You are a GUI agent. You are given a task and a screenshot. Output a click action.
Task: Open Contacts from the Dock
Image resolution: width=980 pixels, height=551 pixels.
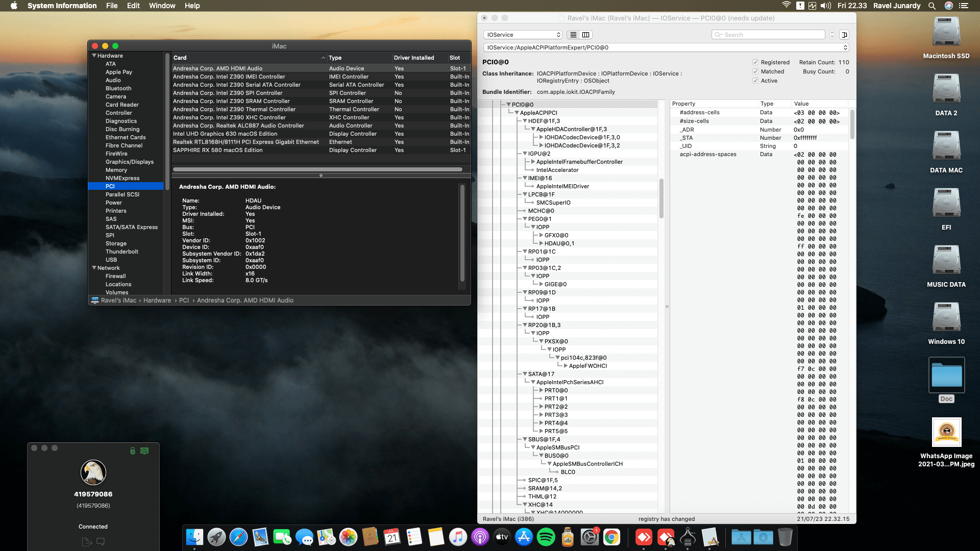(x=370, y=537)
